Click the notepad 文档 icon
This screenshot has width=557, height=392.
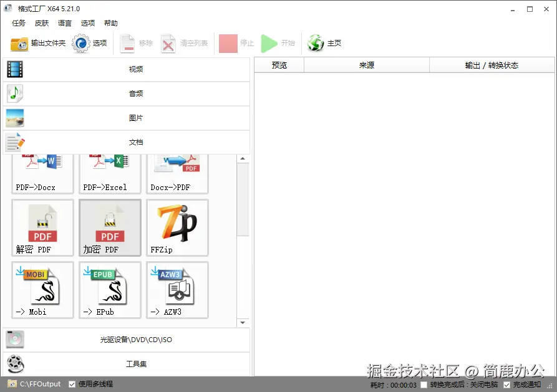(15, 142)
